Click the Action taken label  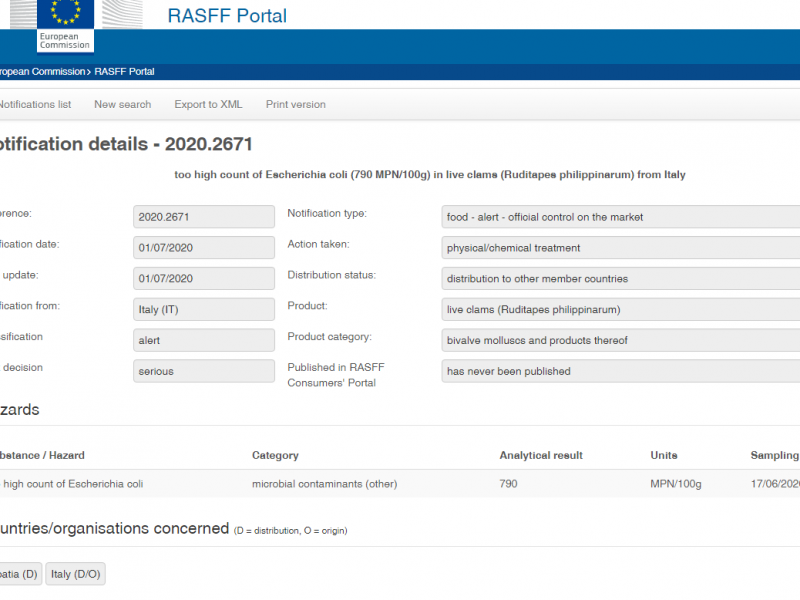318,244
